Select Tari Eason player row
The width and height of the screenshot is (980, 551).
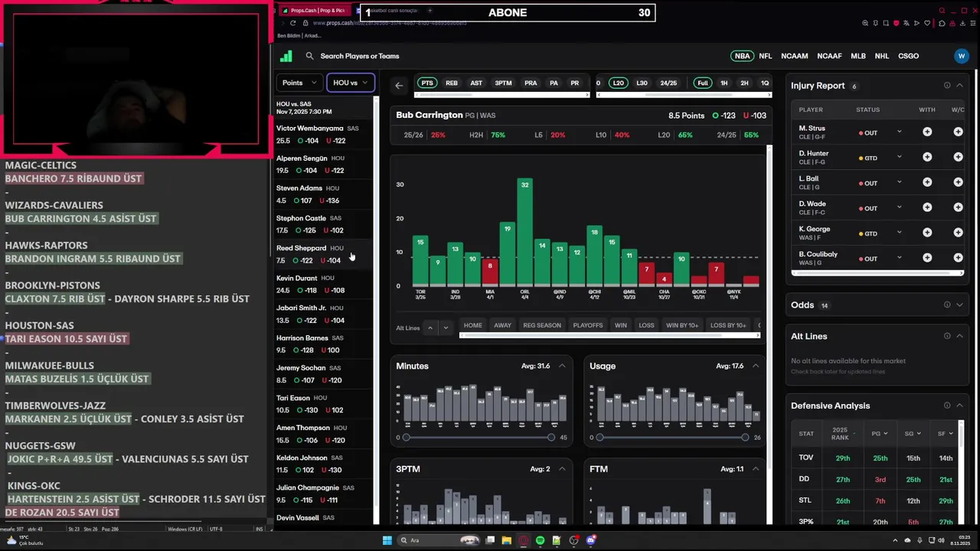[x=325, y=404]
